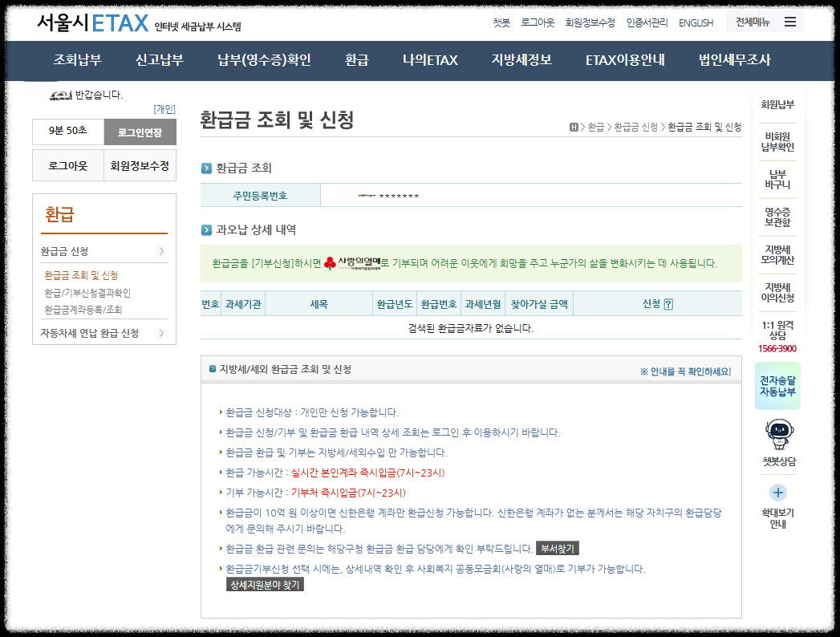Click the 상세지원분야 찾기 button

pyautogui.click(x=265, y=585)
